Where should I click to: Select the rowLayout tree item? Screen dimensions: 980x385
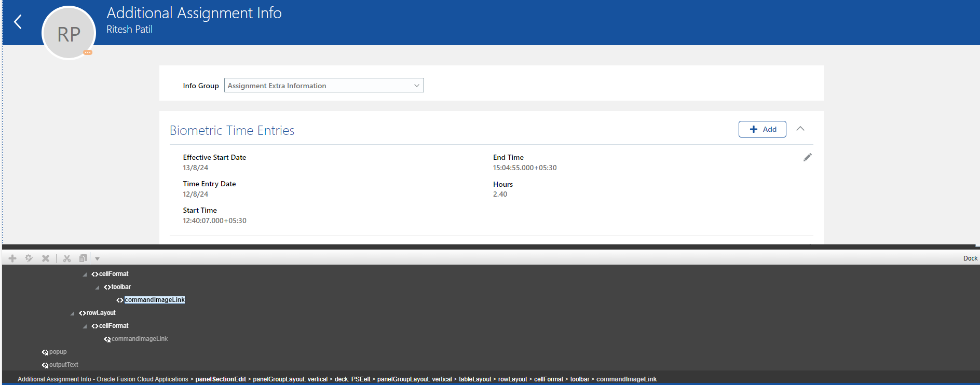click(101, 313)
